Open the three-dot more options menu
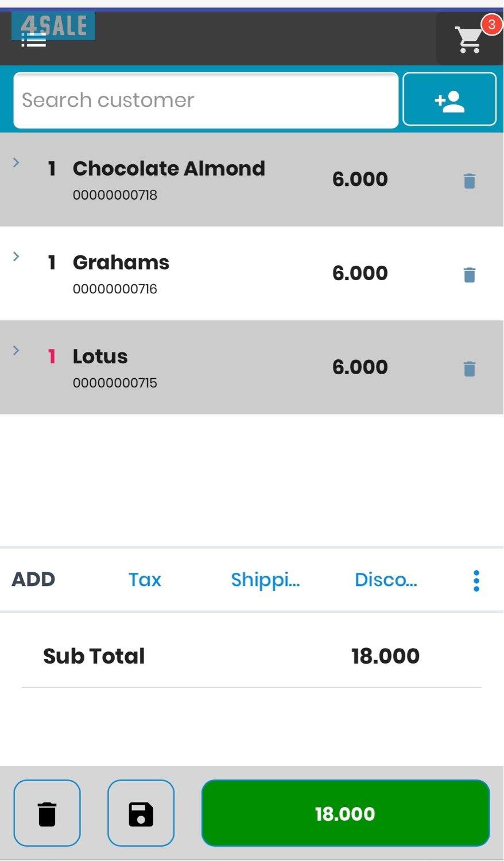This screenshot has width=504, height=861. pos(476,580)
